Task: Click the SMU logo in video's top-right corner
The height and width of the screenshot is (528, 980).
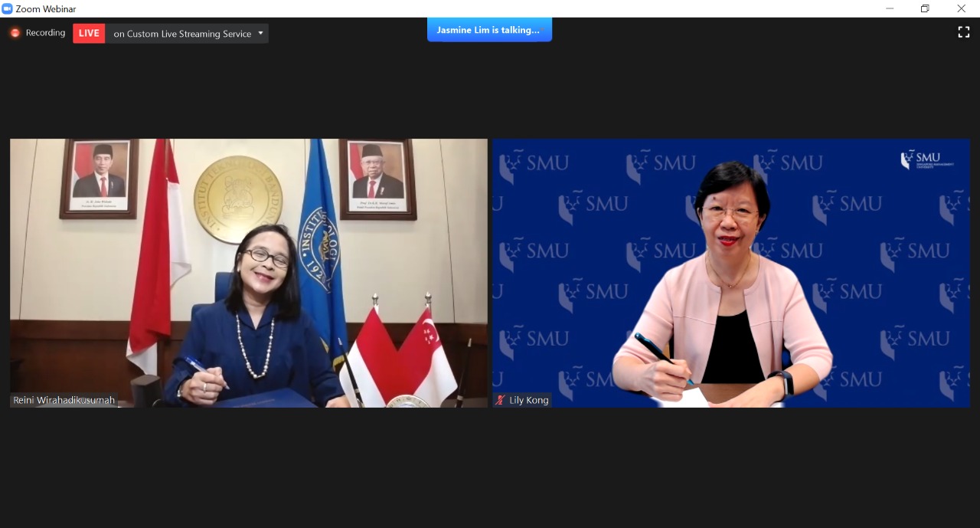Action: (926, 159)
